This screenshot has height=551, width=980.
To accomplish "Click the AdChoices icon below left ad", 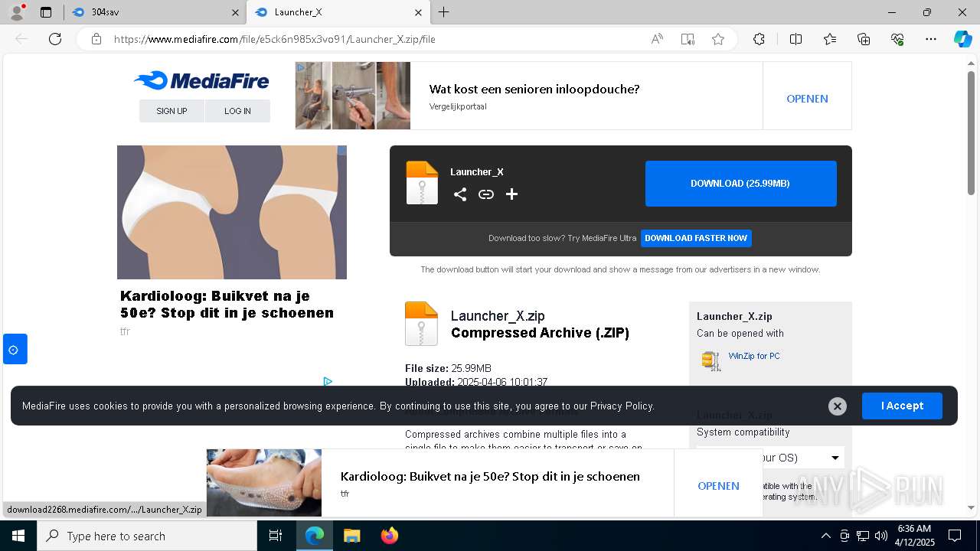I will click(x=328, y=381).
